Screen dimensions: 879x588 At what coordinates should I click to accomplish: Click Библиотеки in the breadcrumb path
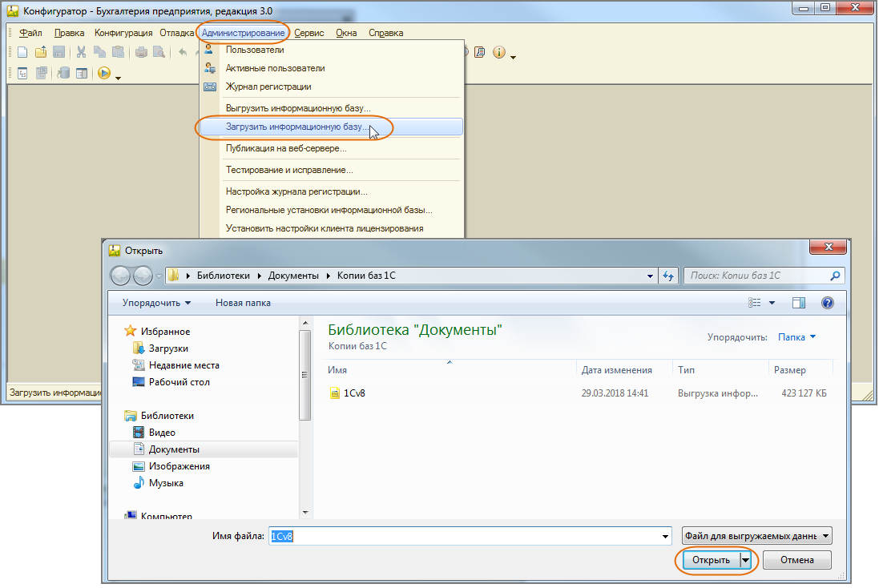point(223,276)
